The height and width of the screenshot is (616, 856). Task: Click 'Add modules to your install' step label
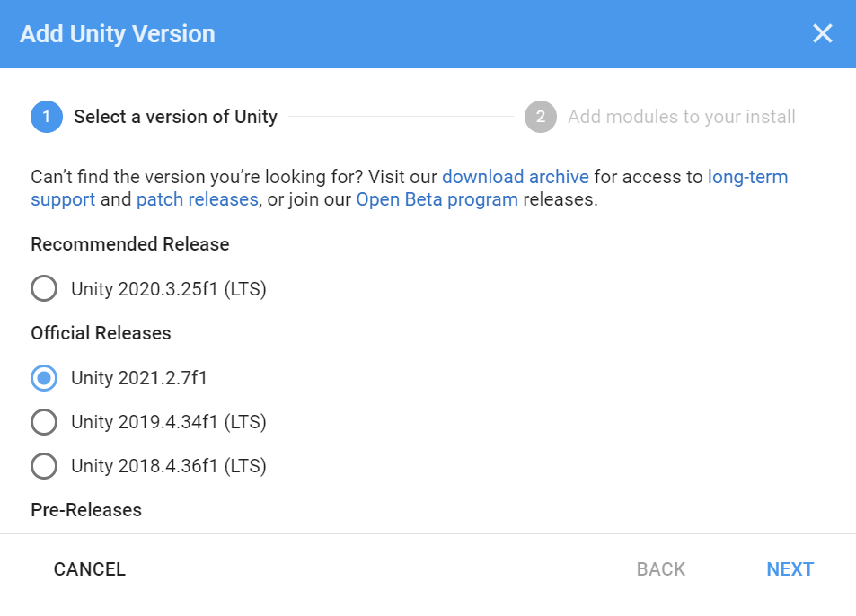click(682, 117)
